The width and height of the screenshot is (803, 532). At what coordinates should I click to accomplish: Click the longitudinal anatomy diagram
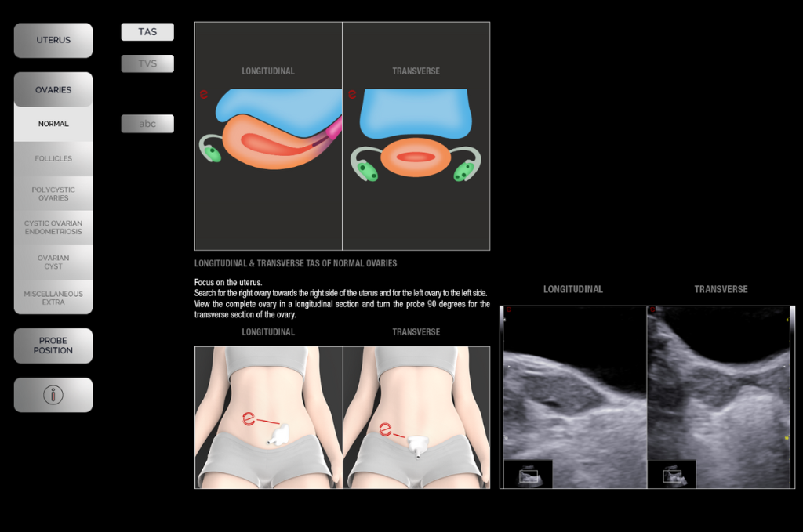click(x=268, y=136)
